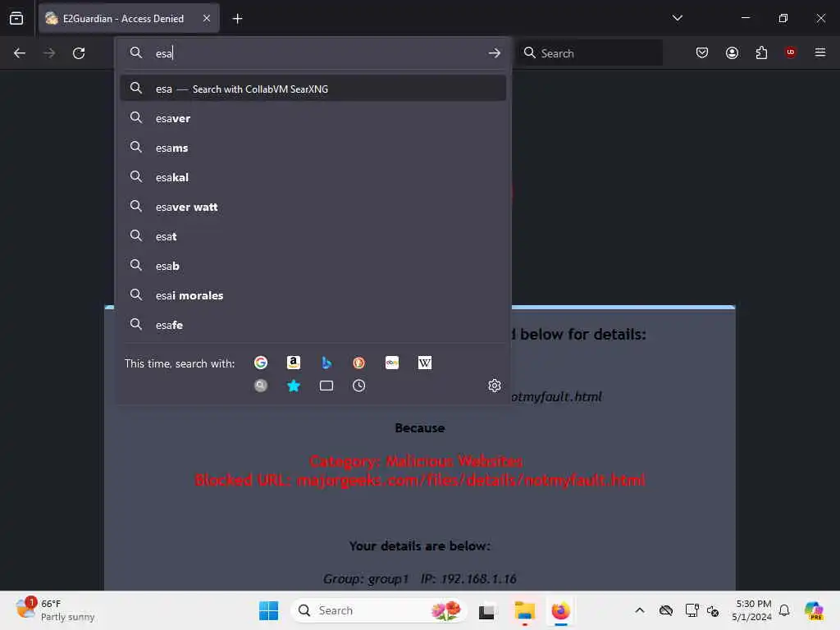Select 'esa — Search with CollabVM SearXNG' row
Image resolution: width=840 pixels, height=630 pixels.
313,89
